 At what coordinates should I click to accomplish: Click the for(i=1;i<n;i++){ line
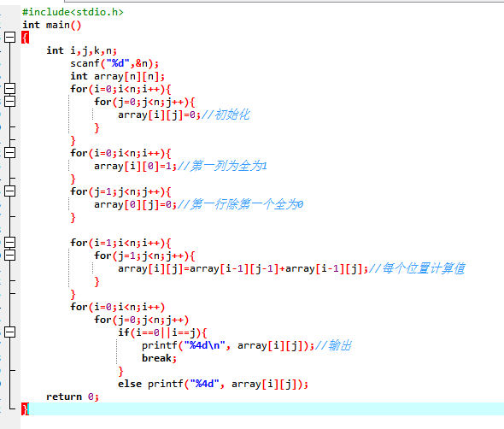(x=120, y=243)
